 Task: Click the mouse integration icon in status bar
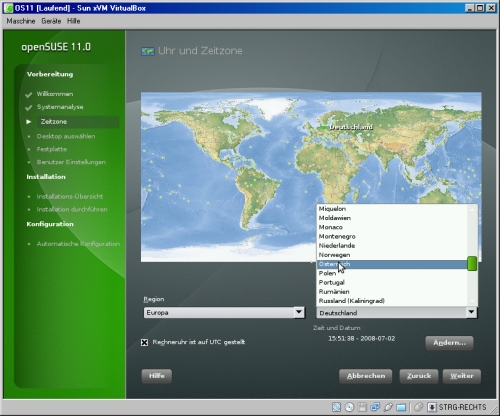point(419,407)
